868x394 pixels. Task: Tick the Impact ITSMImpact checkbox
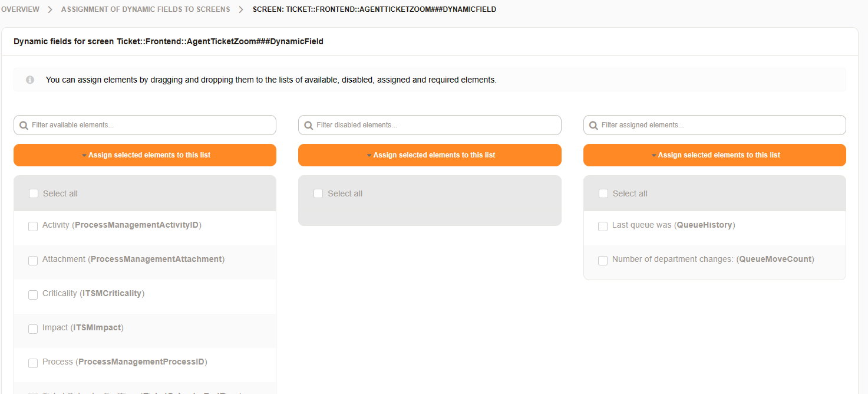pyautogui.click(x=33, y=329)
